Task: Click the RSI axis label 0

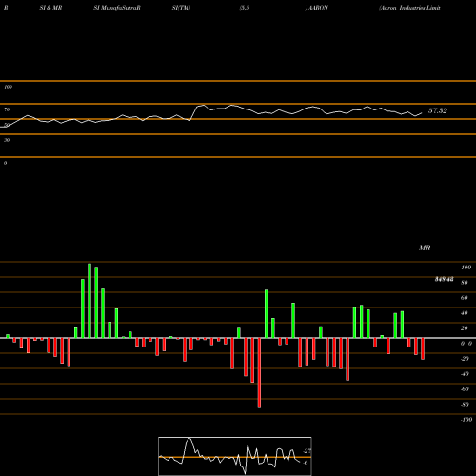Action: click(5, 163)
